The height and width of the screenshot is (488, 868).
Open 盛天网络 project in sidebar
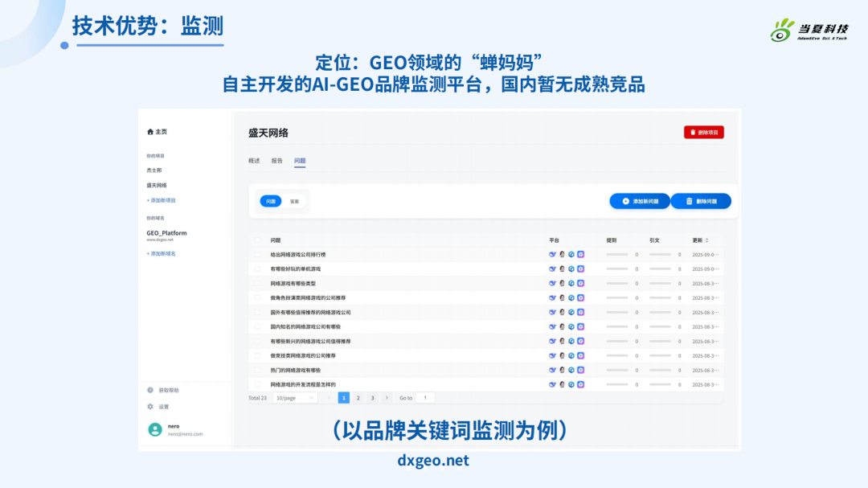[157, 186]
